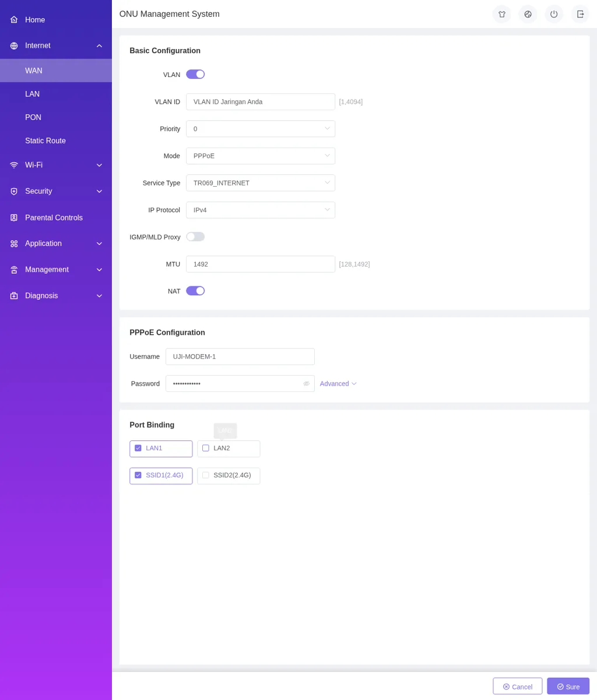Image resolution: width=597 pixels, height=700 pixels.
Task: Click the Security shield icon
Action: pyautogui.click(x=14, y=191)
